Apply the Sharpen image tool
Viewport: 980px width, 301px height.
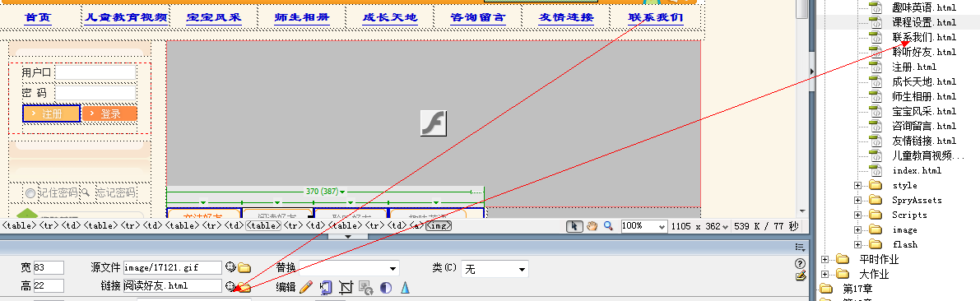click(405, 287)
